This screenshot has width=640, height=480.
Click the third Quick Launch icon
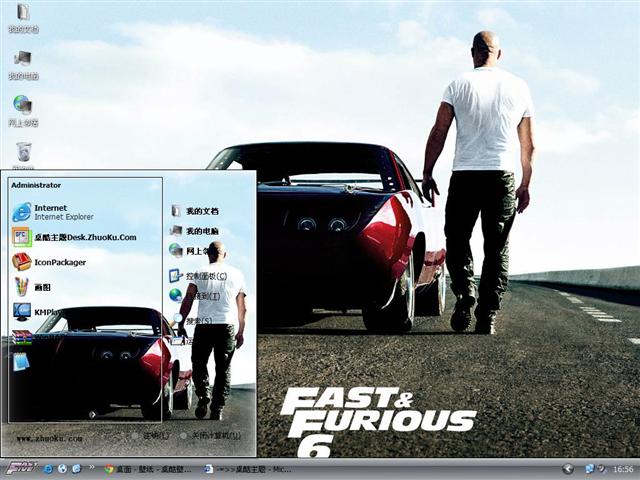coord(77,469)
